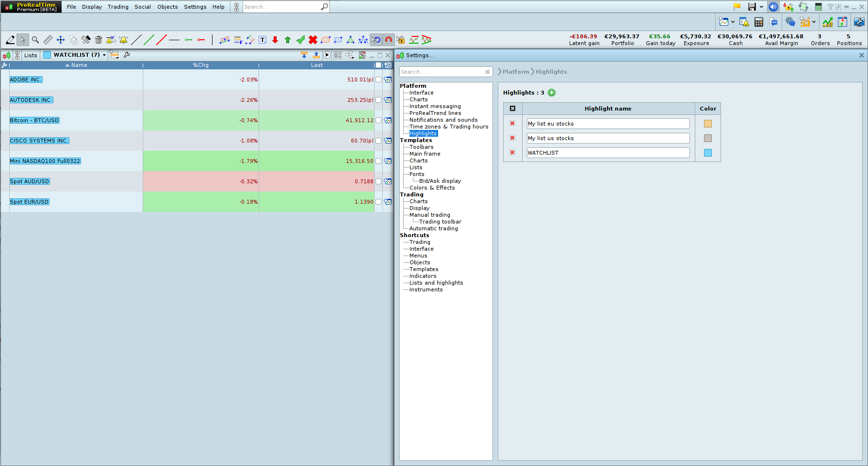Select the ruler measurement tool

coord(48,40)
